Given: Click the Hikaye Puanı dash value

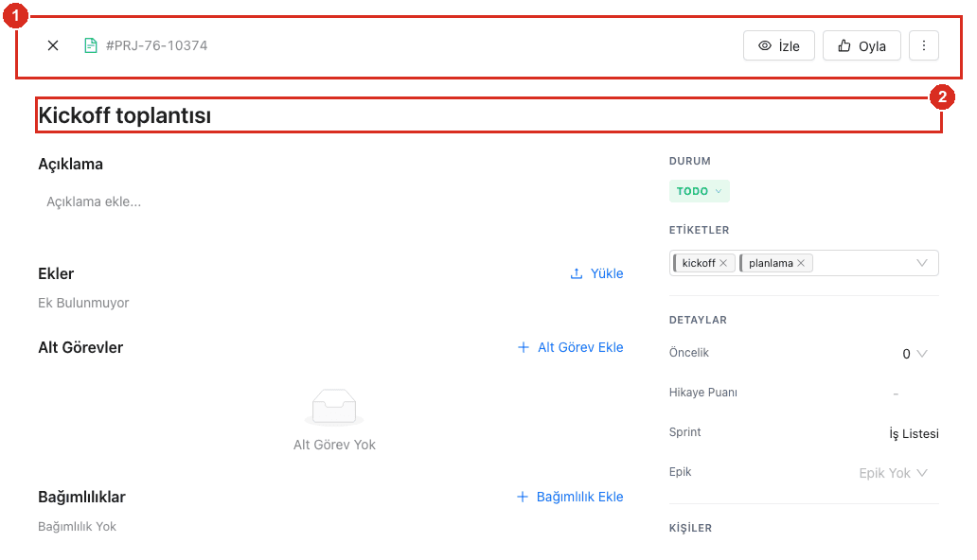Looking at the screenshot, I should coord(896,394).
